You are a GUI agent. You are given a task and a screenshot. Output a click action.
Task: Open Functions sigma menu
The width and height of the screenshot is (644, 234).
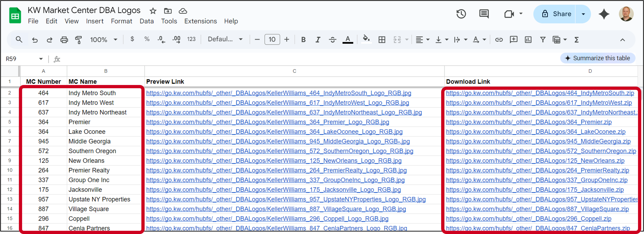tap(577, 40)
